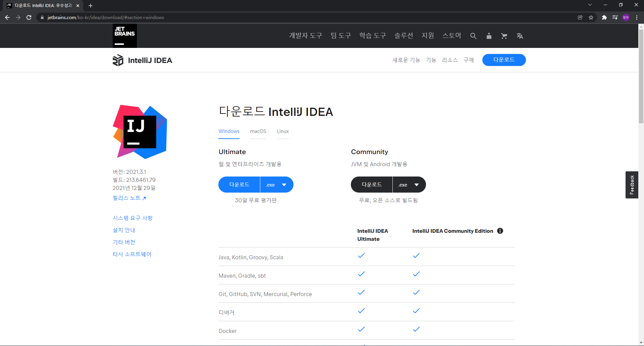
Task: Open the 리소스 link
Action: [x=450, y=60]
